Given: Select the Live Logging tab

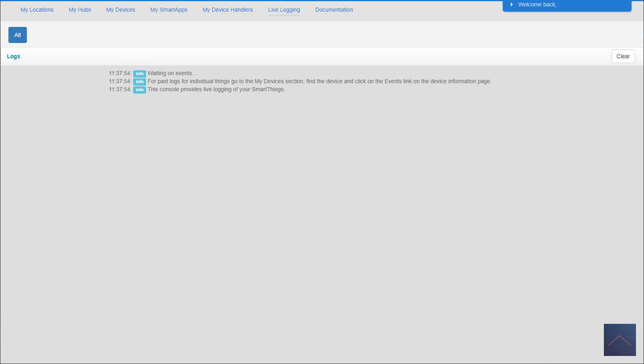Looking at the screenshot, I should 284,10.
